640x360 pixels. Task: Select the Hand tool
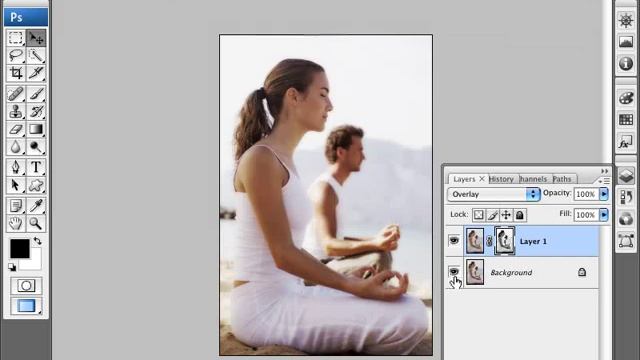point(16,223)
